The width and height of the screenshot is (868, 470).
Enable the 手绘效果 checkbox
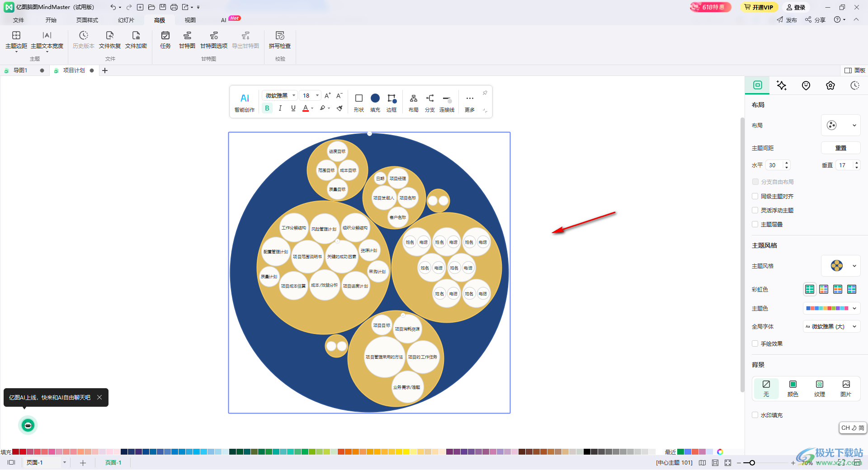click(755, 343)
